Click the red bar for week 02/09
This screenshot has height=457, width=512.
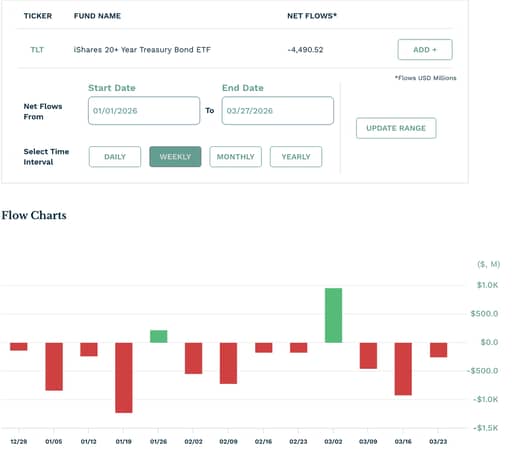click(228, 363)
